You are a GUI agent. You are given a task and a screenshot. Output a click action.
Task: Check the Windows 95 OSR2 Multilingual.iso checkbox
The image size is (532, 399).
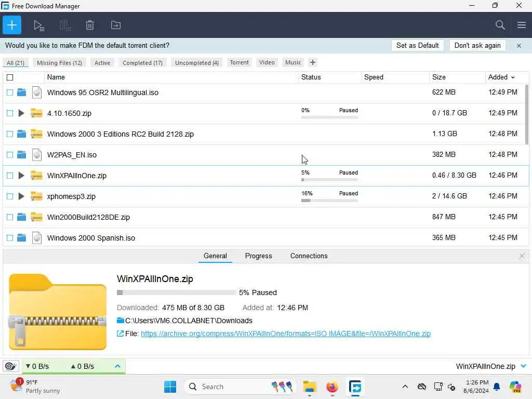(x=10, y=92)
